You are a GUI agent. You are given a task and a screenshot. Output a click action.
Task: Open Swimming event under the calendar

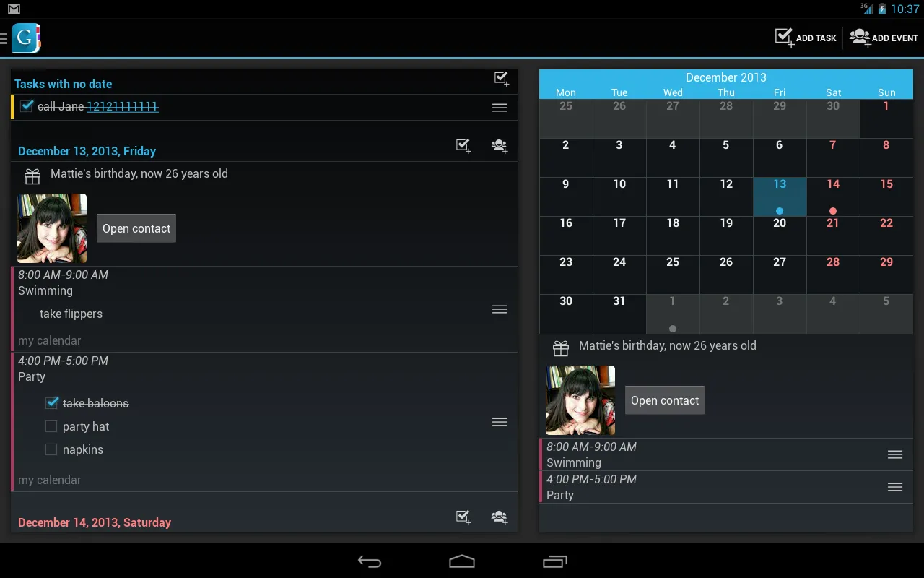[x=726, y=454]
